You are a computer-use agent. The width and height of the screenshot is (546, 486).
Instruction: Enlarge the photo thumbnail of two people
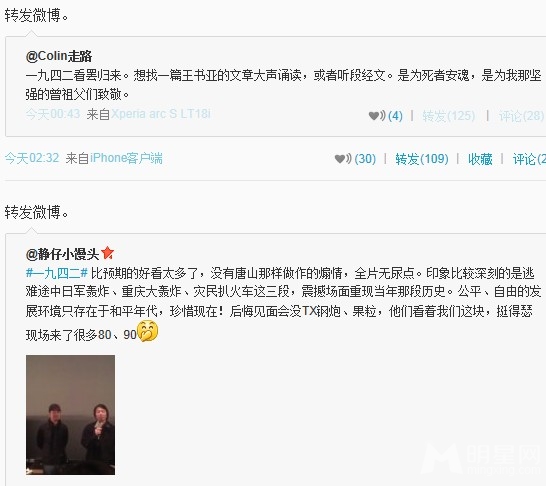[x=70, y=415]
